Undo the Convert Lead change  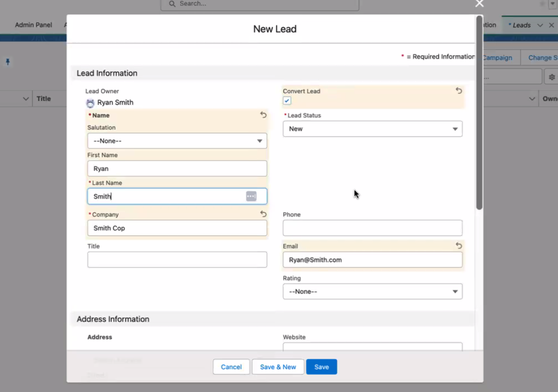tap(458, 91)
